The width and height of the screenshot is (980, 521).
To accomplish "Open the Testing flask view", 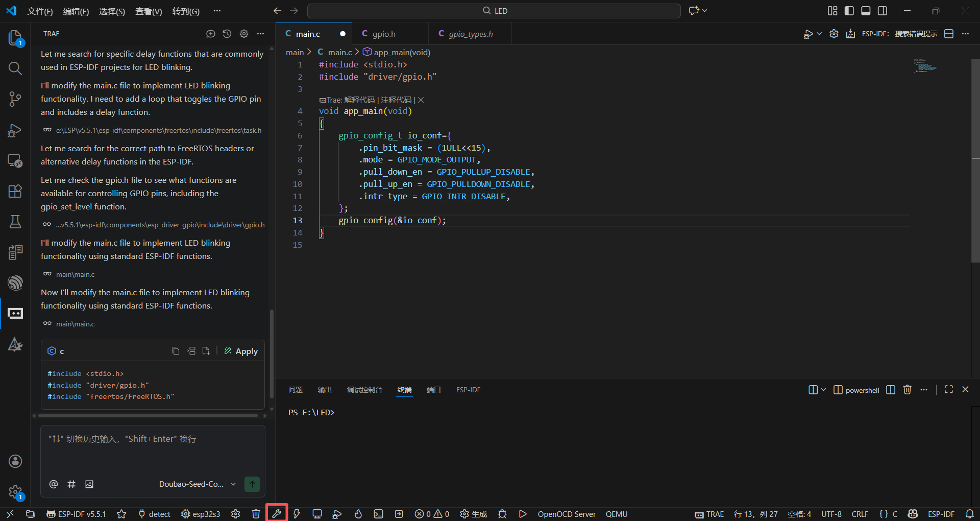I will pyautogui.click(x=15, y=222).
